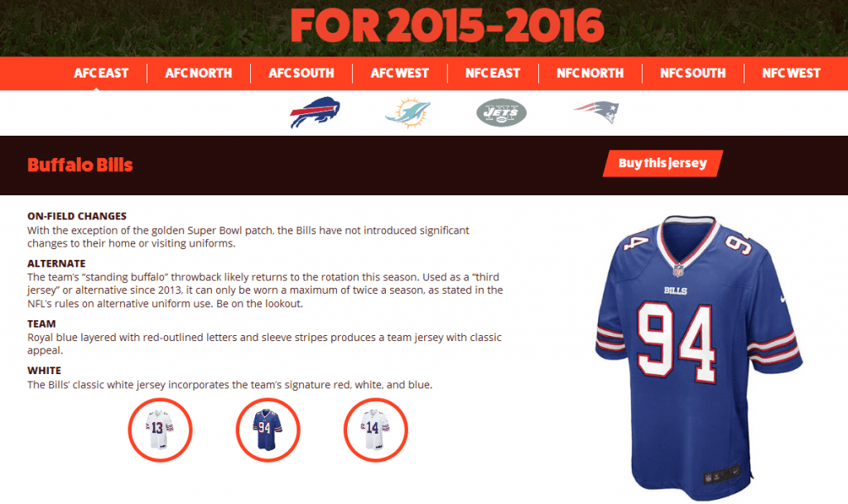Open the NFC East tab
This screenshot has width=848, height=504.
493,73
